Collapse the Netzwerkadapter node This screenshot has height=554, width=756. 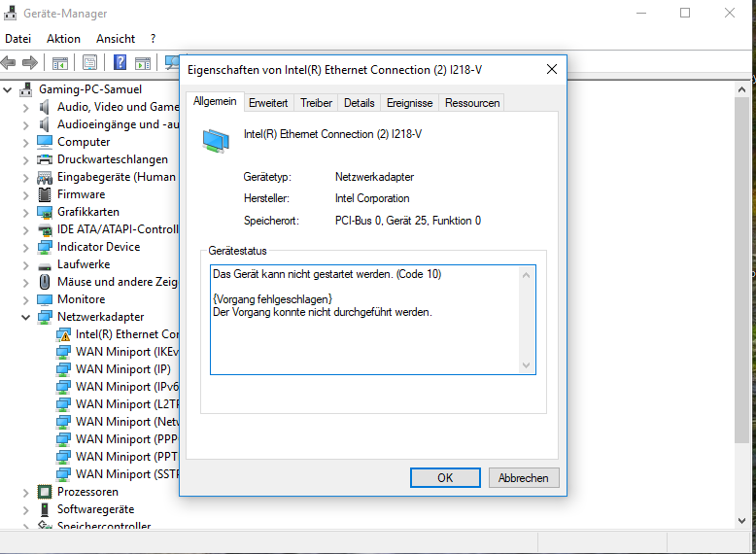point(26,317)
